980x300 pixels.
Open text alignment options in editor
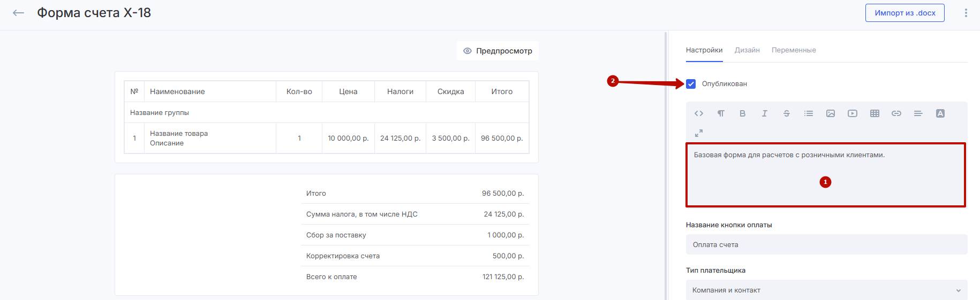coord(918,113)
